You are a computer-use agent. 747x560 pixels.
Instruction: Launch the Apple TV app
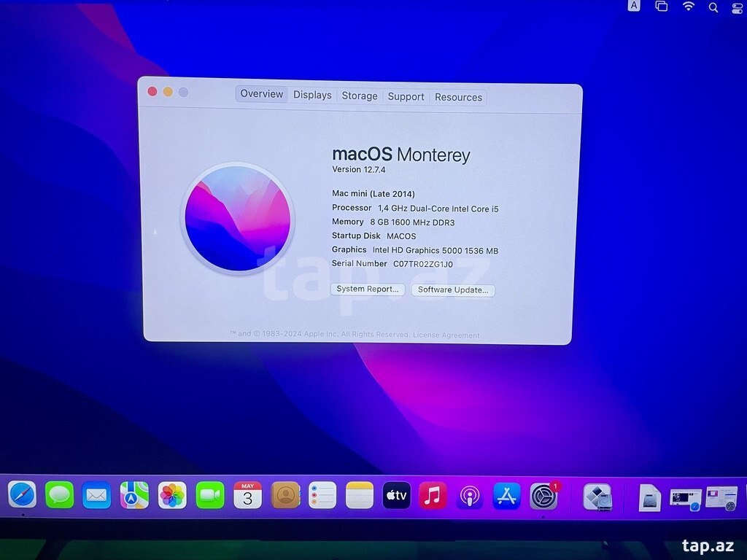click(x=396, y=495)
